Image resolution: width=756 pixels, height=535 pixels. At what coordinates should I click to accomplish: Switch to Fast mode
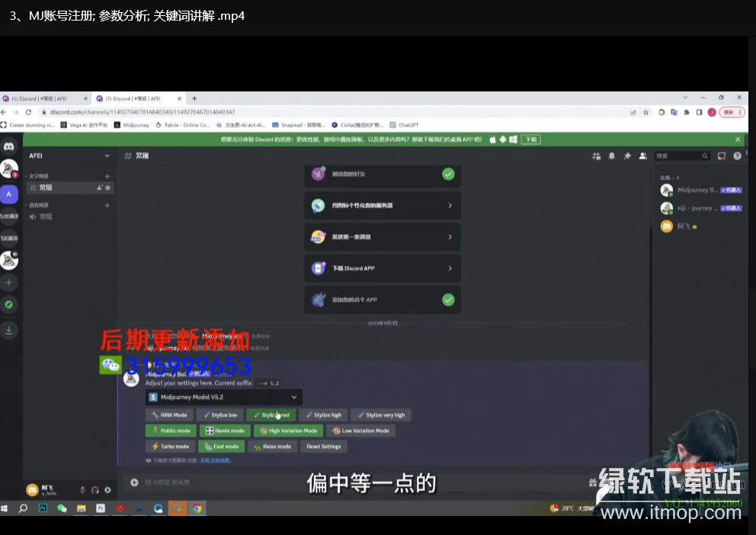(221, 447)
